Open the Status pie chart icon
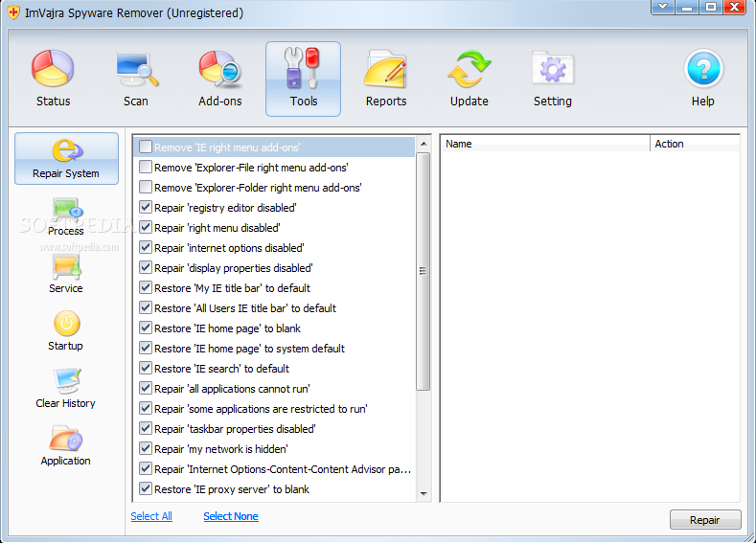Screen dimensions: 756x543 point(53,69)
